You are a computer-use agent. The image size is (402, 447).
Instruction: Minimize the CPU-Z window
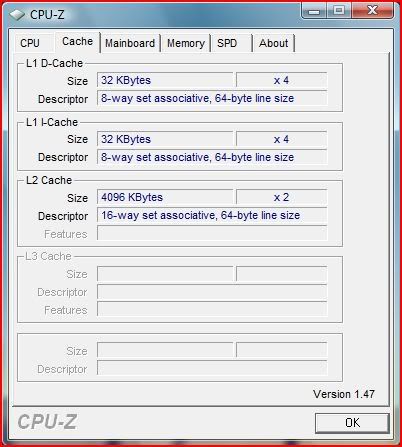click(x=314, y=11)
